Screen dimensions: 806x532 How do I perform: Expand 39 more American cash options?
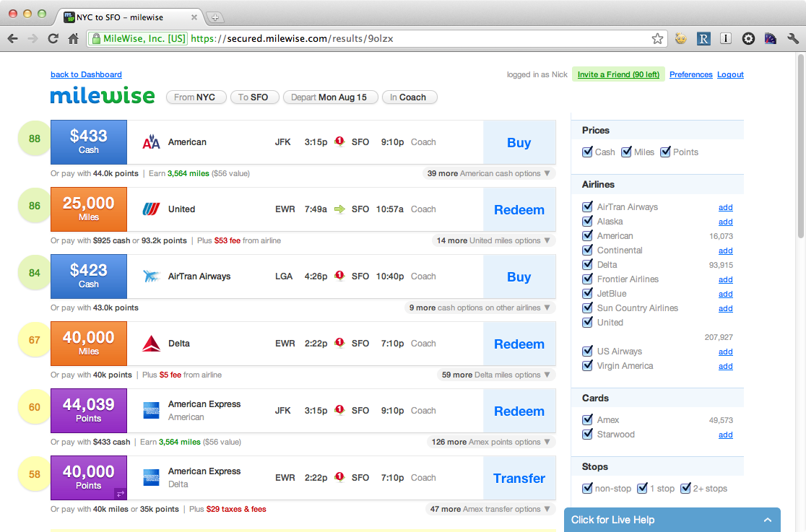pos(489,174)
